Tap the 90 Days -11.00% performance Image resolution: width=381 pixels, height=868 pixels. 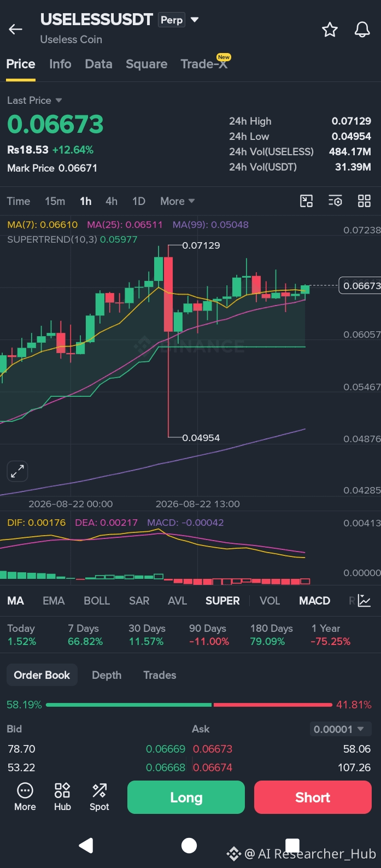pos(209,635)
